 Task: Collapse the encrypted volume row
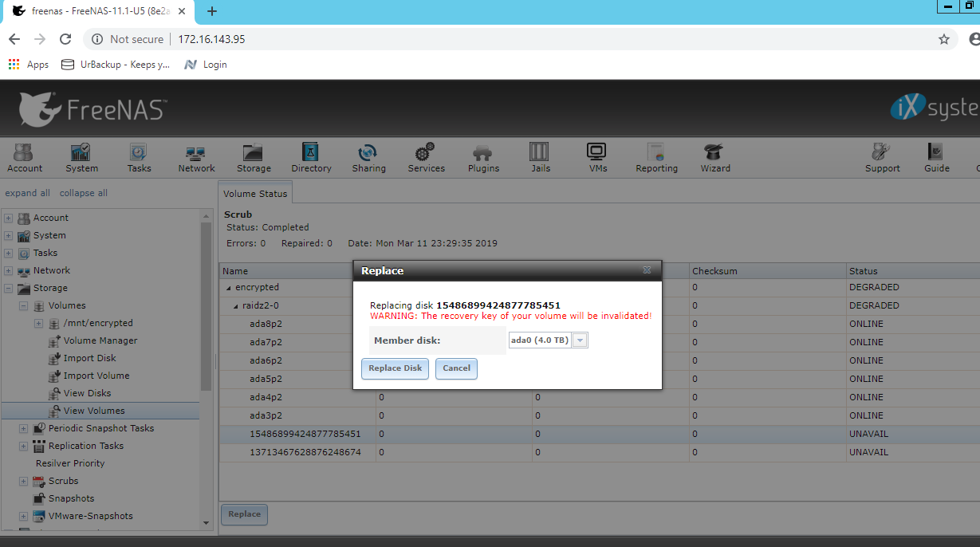(x=228, y=288)
